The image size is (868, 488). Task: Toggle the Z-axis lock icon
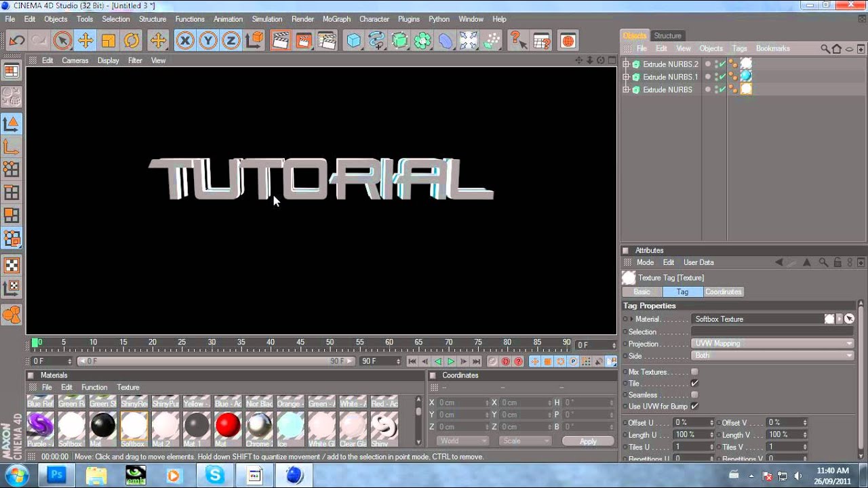(231, 41)
